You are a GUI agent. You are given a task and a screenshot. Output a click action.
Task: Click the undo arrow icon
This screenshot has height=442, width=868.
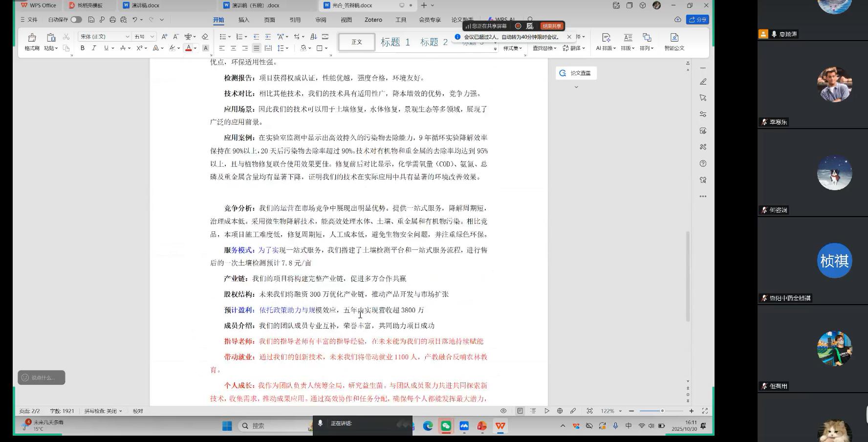pyautogui.click(x=135, y=20)
